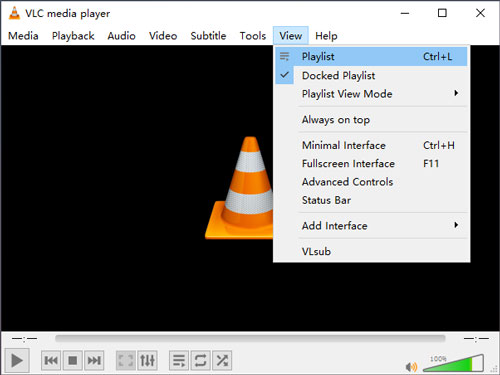Screen dimensions: 500x375
Task: Adjust the volume slider
Action: [453, 363]
